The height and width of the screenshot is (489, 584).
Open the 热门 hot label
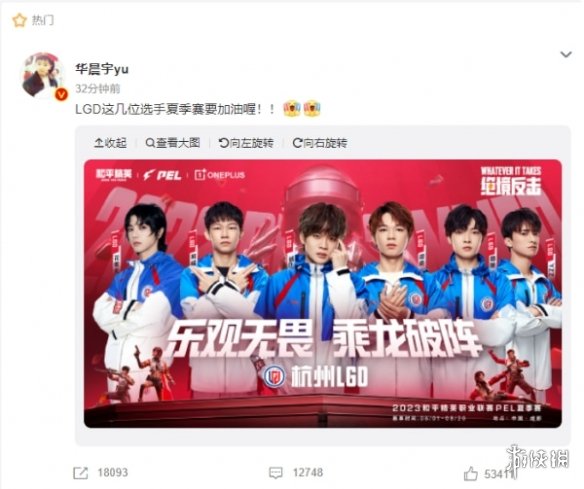42,20
